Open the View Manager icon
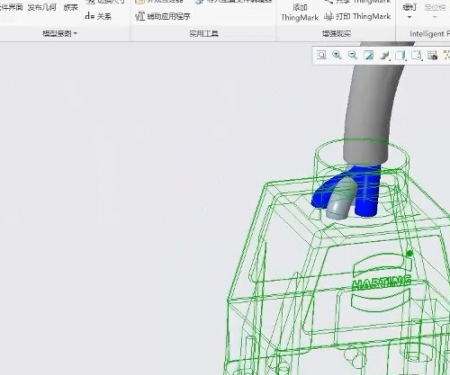450x375 pixels. [x=432, y=55]
